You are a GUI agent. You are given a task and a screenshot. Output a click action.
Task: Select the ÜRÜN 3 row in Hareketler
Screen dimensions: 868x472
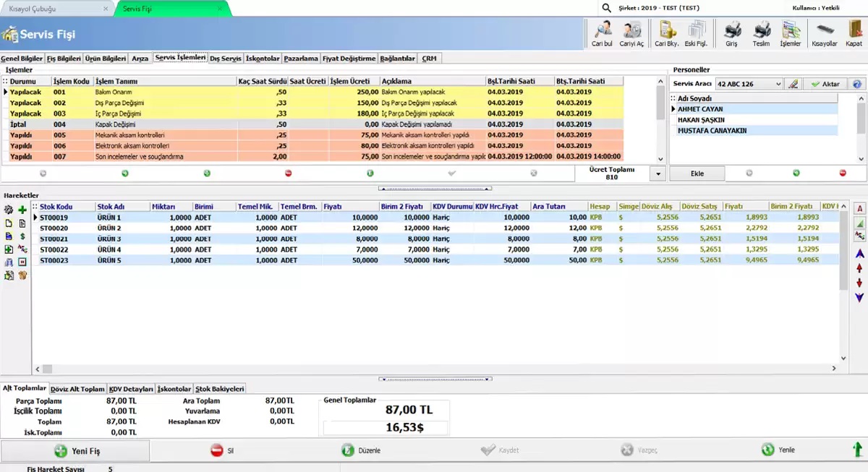[109, 239]
